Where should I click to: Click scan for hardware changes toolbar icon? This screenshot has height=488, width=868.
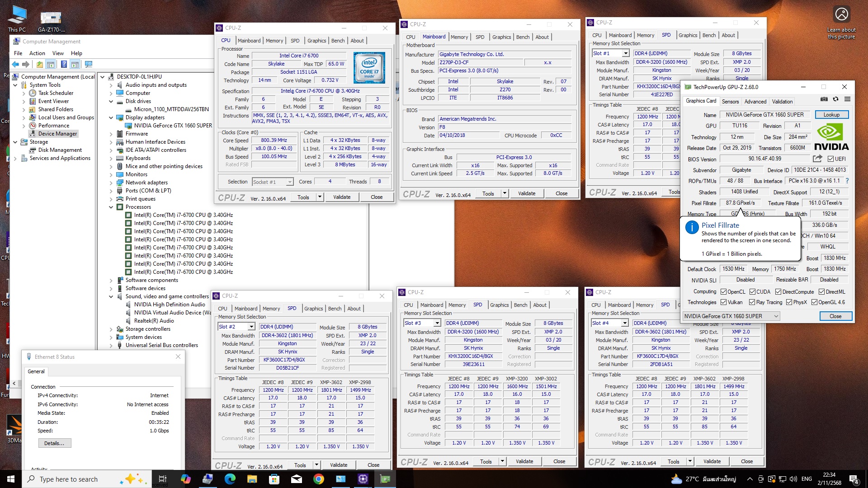point(89,65)
